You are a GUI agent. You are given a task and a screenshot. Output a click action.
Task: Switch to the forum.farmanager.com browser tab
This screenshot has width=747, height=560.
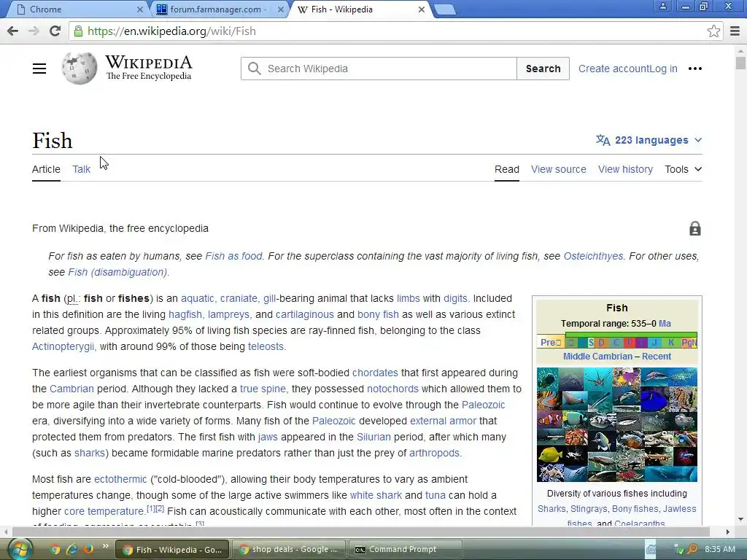click(217, 9)
